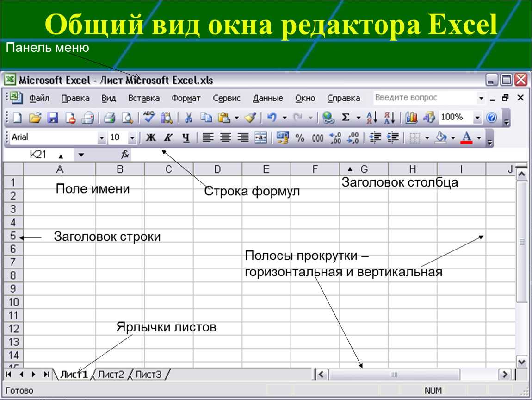The width and height of the screenshot is (532, 400).
Task: Open the Excel Help question-mark icon
Action: (491, 118)
